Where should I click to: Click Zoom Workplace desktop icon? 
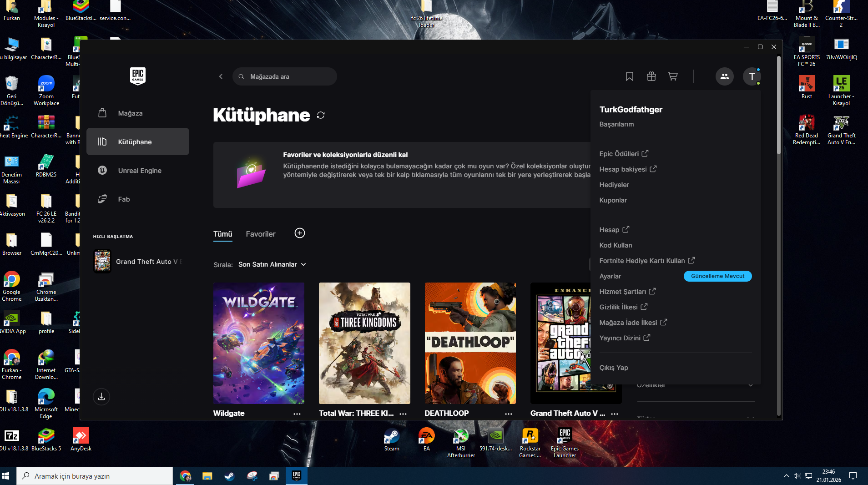point(46,91)
